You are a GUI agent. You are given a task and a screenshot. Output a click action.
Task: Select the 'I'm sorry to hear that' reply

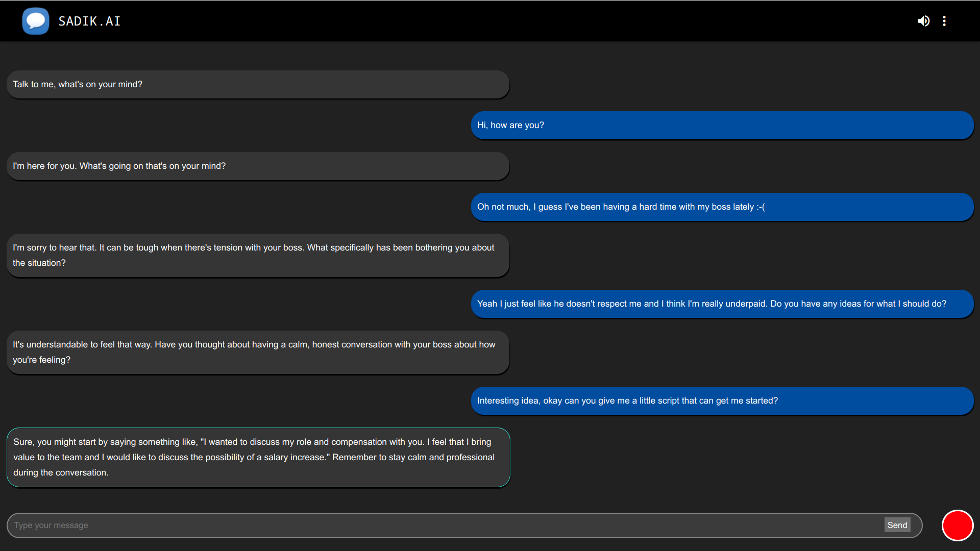coord(258,255)
